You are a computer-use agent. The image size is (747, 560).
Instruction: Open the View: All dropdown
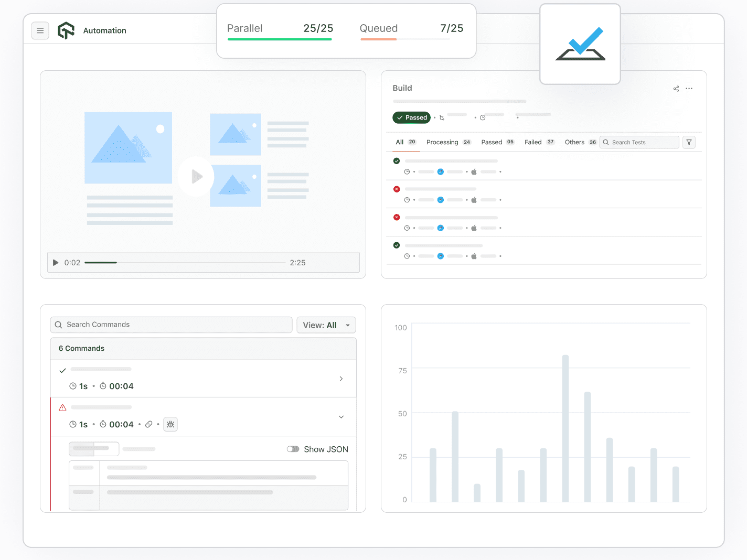pos(326,325)
